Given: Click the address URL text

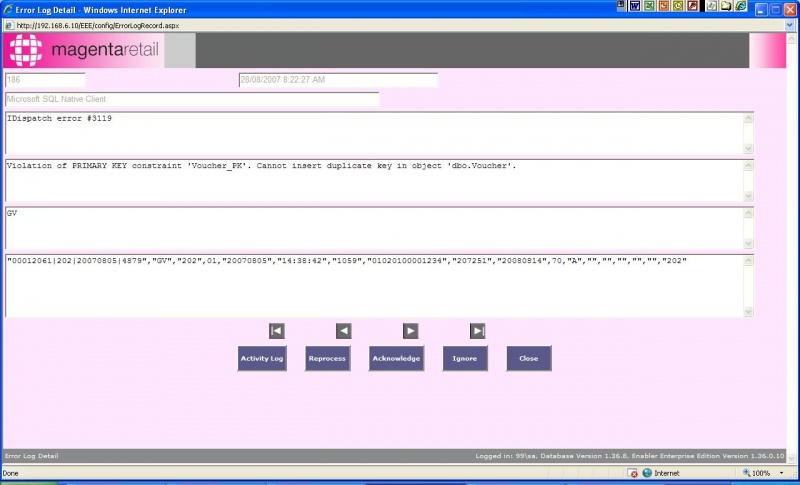Looking at the screenshot, I should pyautogui.click(x=97, y=25).
